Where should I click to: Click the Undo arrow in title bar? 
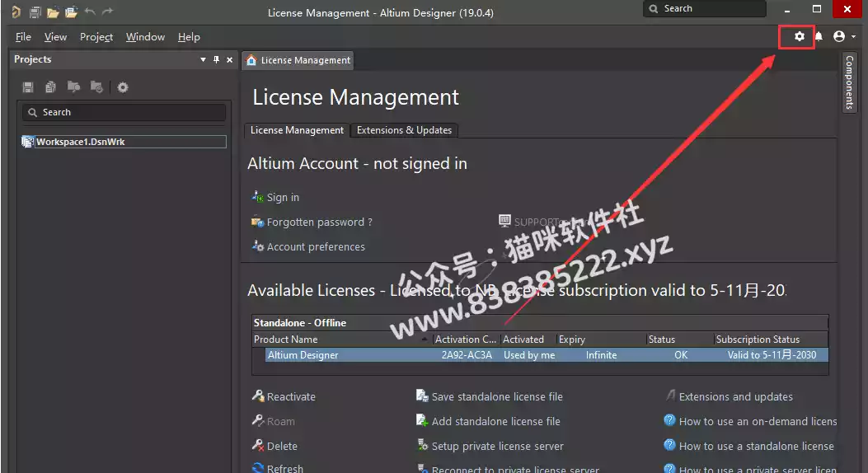point(90,11)
